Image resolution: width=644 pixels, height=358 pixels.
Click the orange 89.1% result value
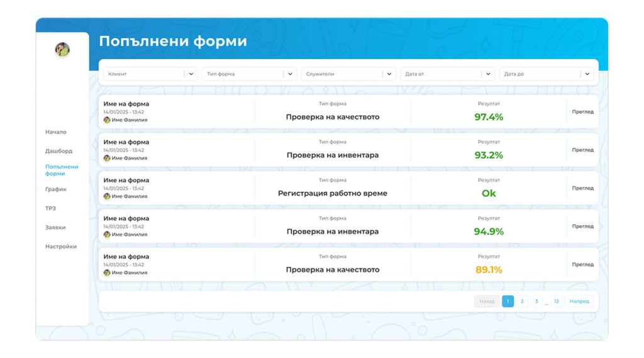click(x=489, y=270)
